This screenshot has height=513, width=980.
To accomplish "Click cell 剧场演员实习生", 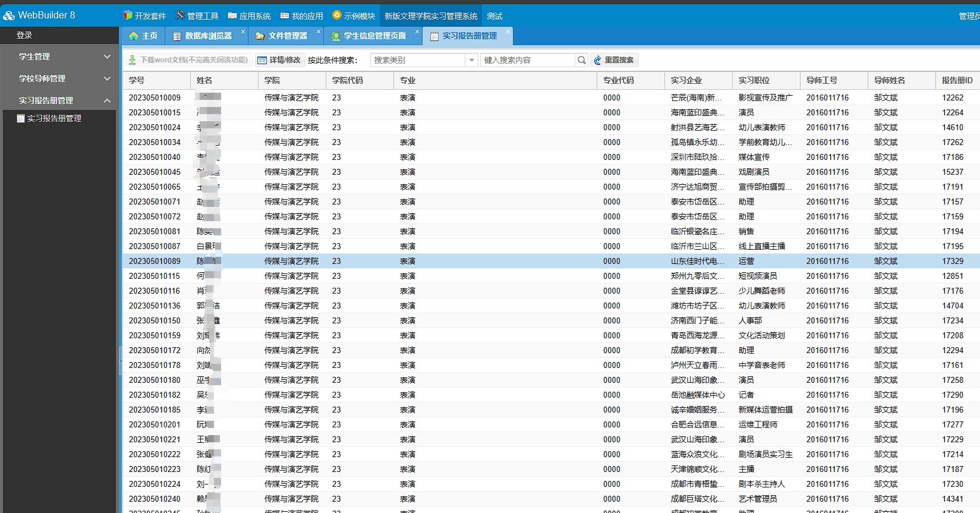I will pyautogui.click(x=765, y=454).
